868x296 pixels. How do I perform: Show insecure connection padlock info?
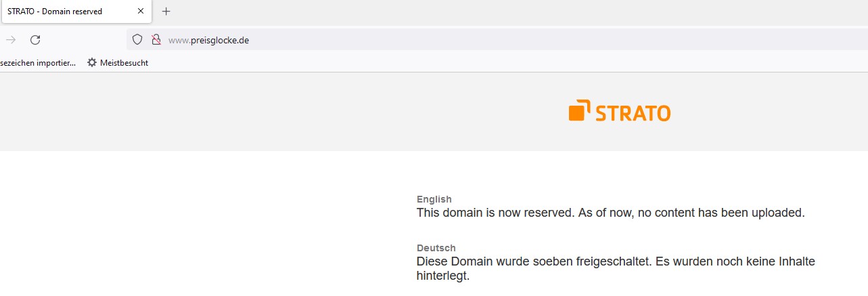tap(156, 40)
